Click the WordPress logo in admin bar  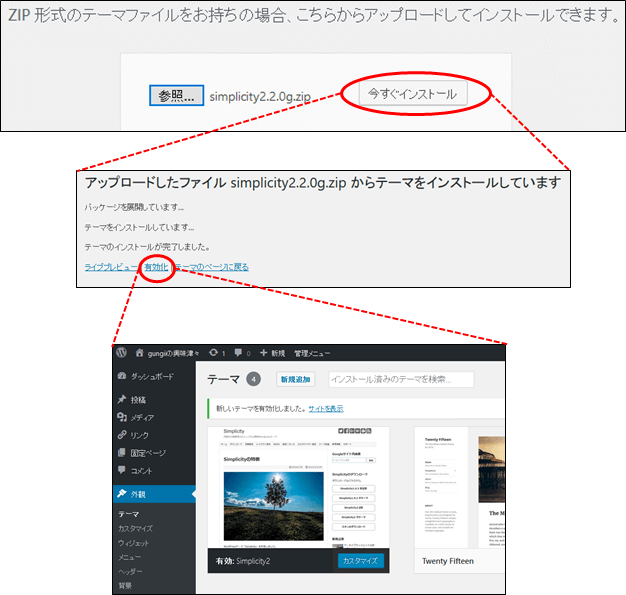(122, 353)
